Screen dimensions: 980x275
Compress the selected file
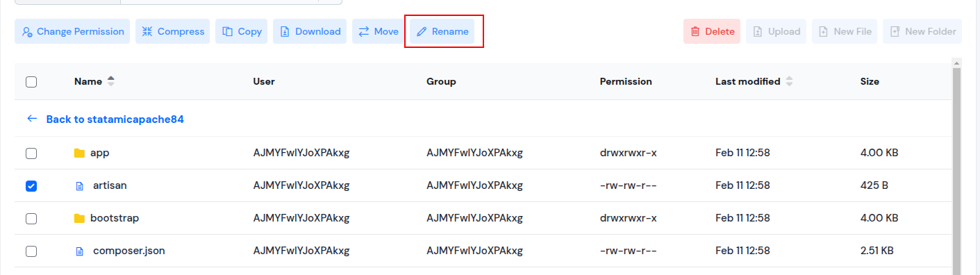click(173, 31)
